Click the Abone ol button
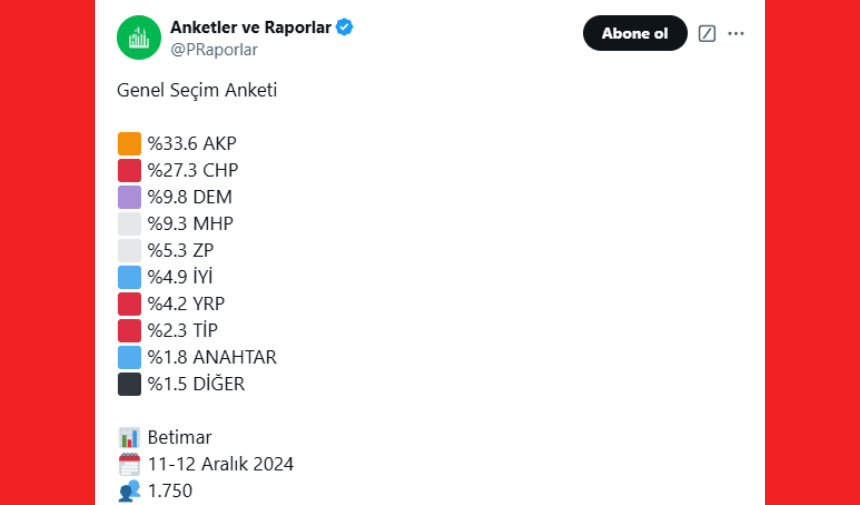The image size is (860, 505). (x=635, y=33)
